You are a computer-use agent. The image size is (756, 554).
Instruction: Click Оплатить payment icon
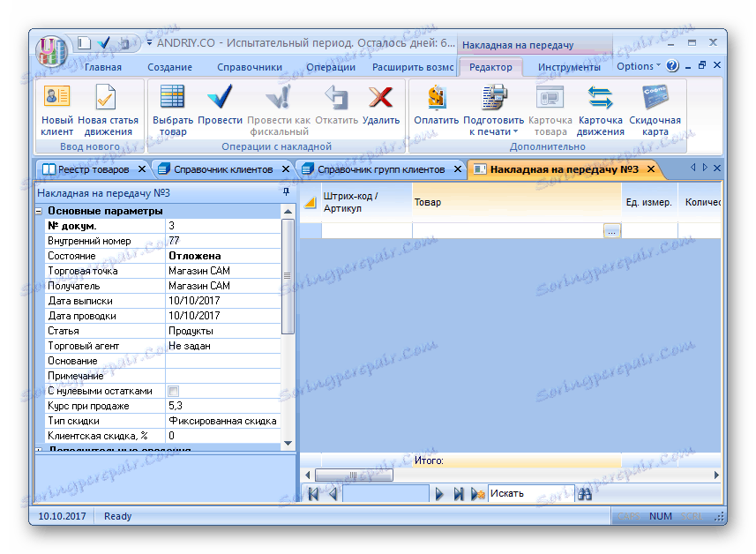[436, 96]
